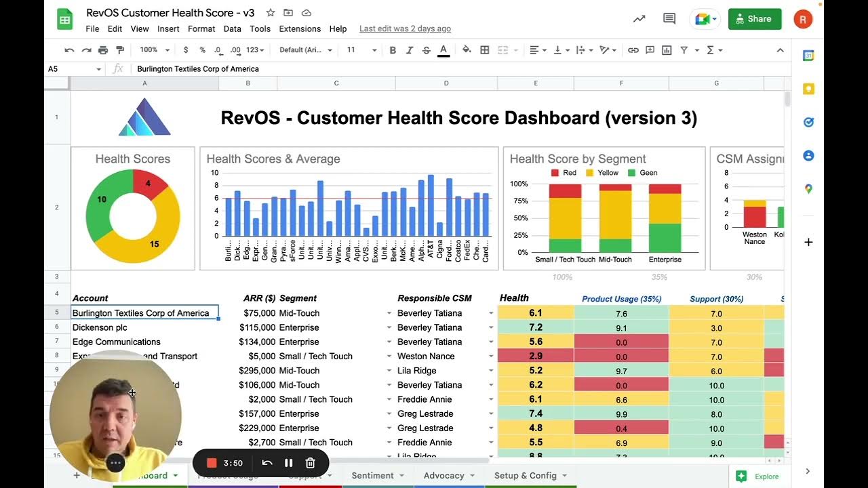This screenshot has height=488, width=868.
Task: Insert chart icon in toolbar
Action: click(x=667, y=50)
